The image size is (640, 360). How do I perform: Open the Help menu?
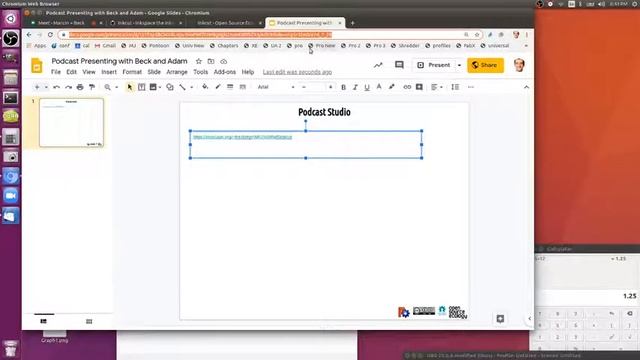pyautogui.click(x=248, y=72)
